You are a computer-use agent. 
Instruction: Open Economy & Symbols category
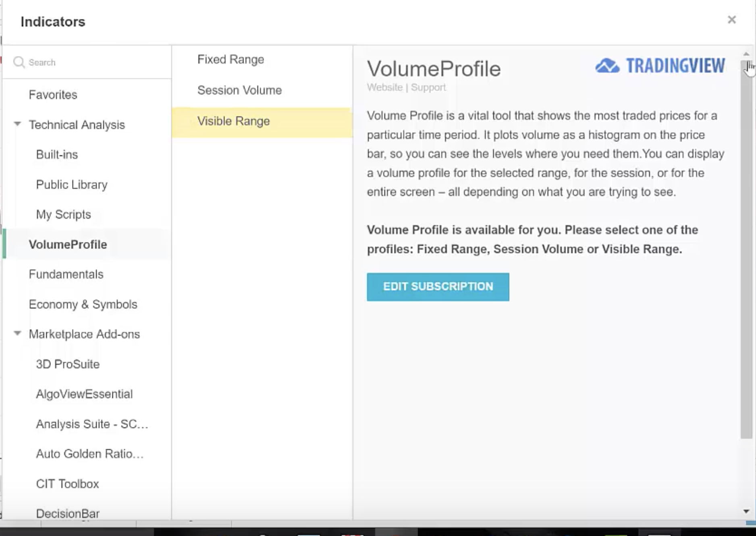[x=83, y=304]
